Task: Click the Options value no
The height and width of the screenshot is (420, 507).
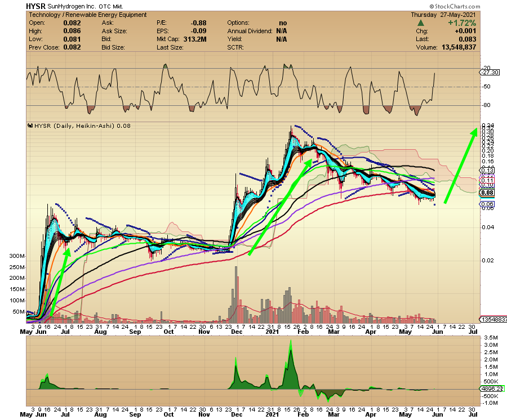Action: tap(283, 23)
